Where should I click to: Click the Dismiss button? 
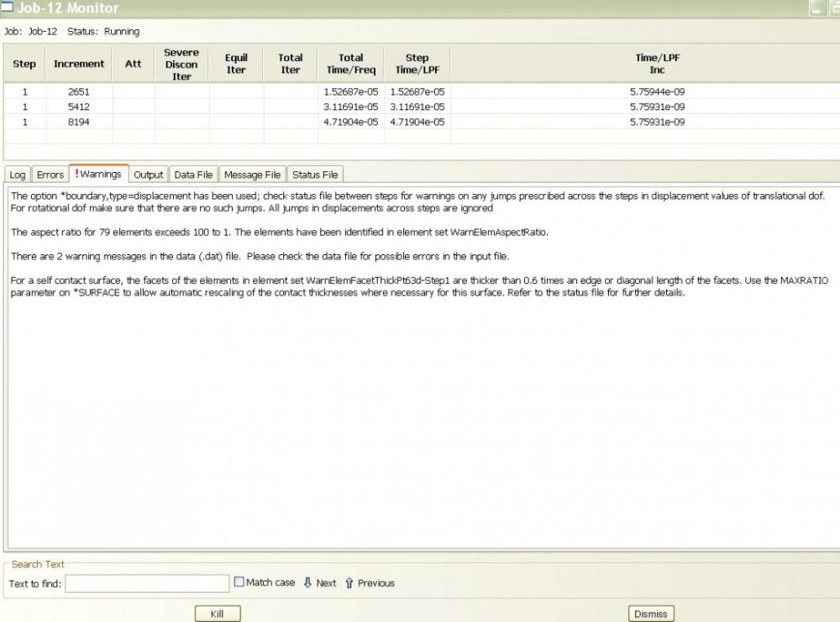[651, 614]
